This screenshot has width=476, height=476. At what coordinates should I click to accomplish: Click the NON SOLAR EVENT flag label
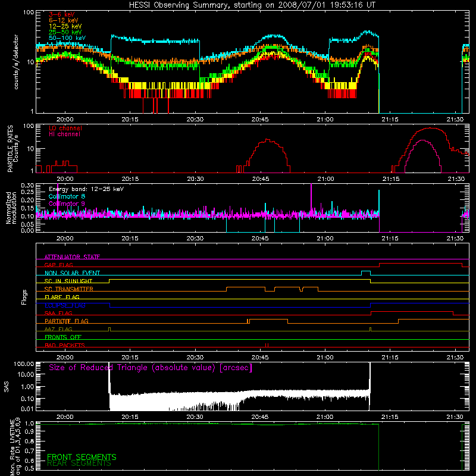[72, 273]
